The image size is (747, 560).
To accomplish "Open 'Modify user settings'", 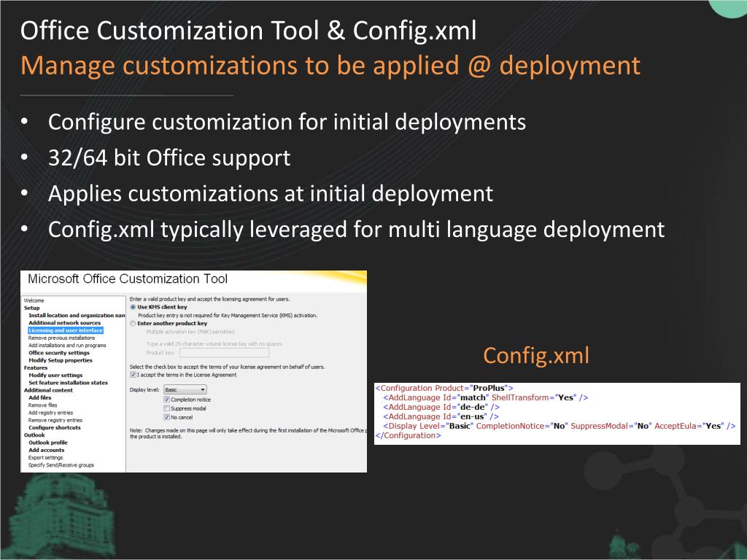I will coord(55,376).
